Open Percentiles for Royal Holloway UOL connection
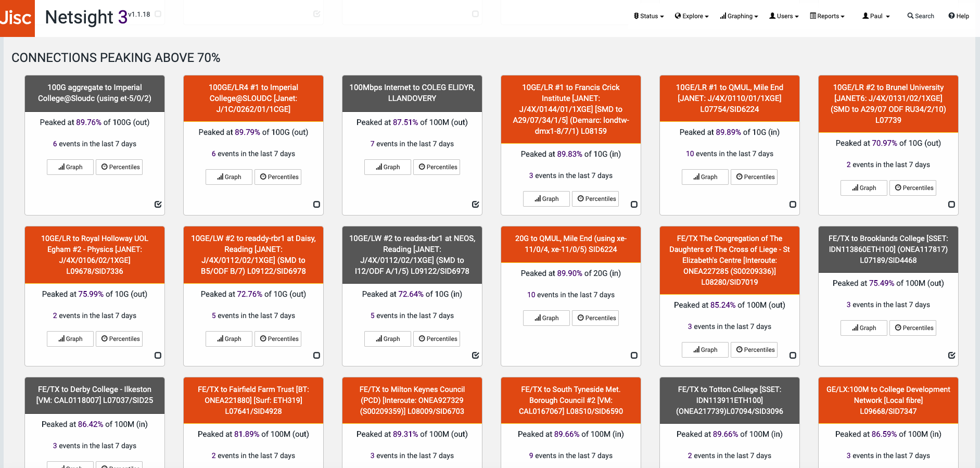This screenshot has width=980, height=468. (119, 339)
